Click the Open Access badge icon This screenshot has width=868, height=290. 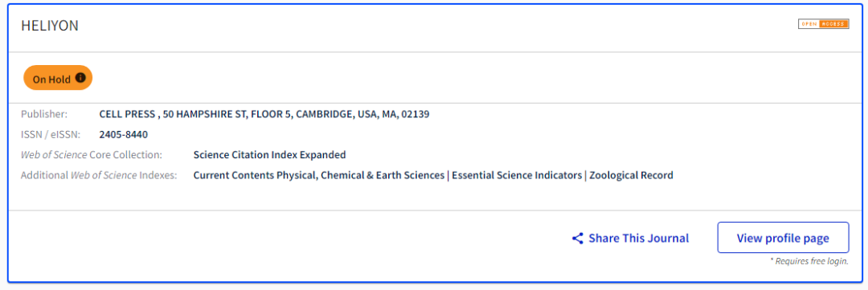(x=823, y=24)
